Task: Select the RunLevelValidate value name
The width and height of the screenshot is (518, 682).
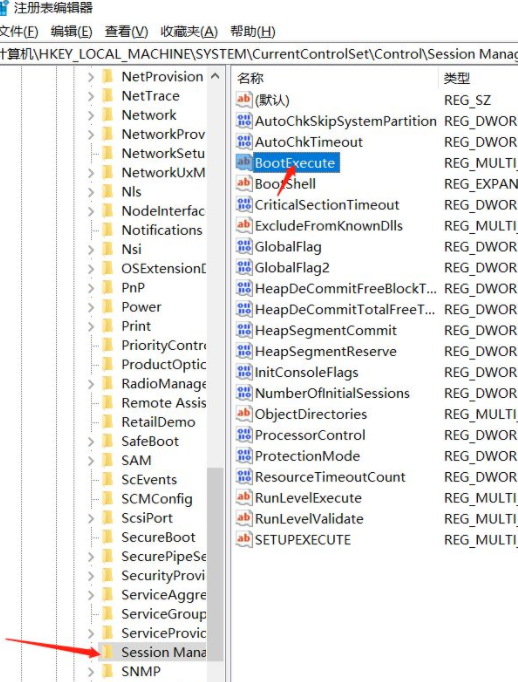Action: (x=309, y=518)
